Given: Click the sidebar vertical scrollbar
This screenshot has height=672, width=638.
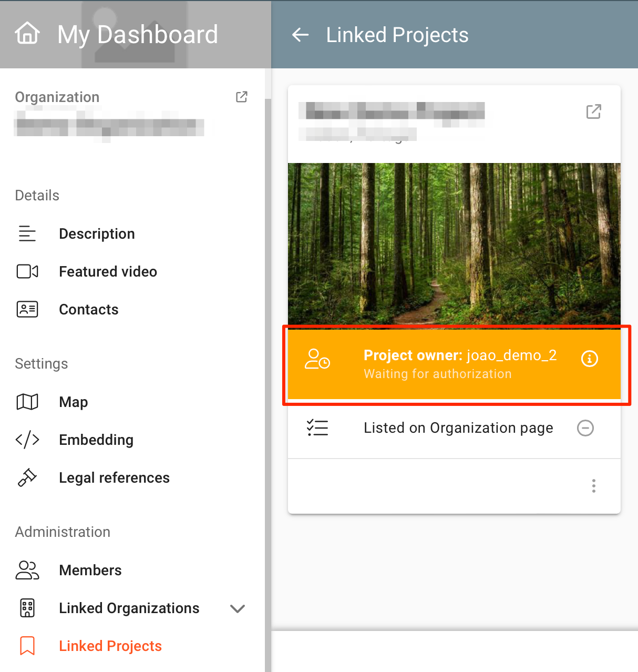Looking at the screenshot, I should (x=267, y=368).
